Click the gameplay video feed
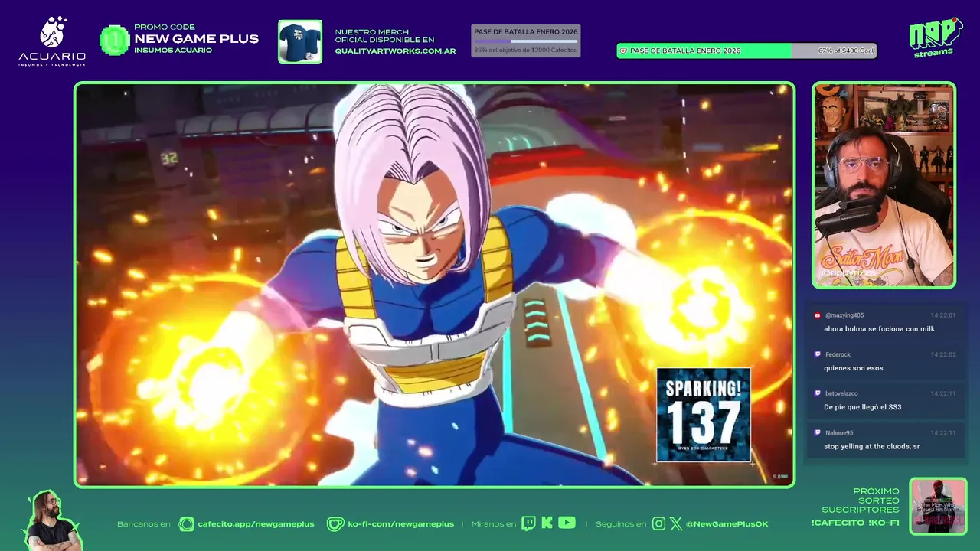 pos(434,285)
